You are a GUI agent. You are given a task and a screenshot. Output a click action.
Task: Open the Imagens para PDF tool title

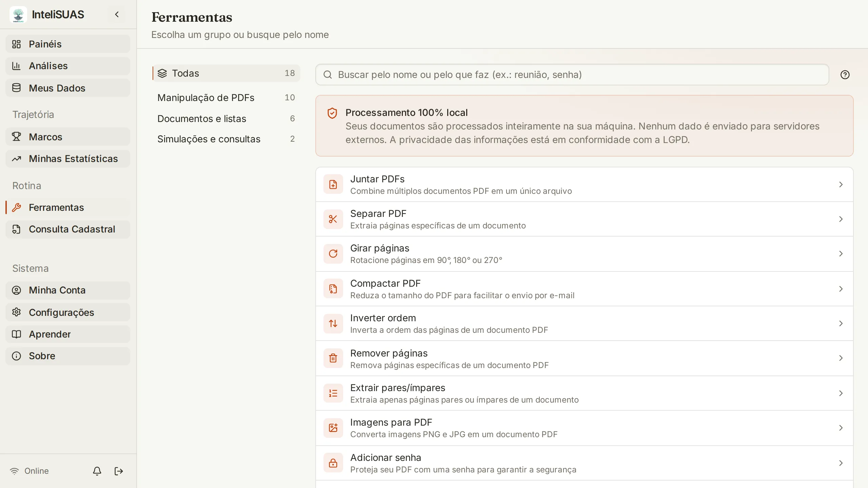click(391, 422)
